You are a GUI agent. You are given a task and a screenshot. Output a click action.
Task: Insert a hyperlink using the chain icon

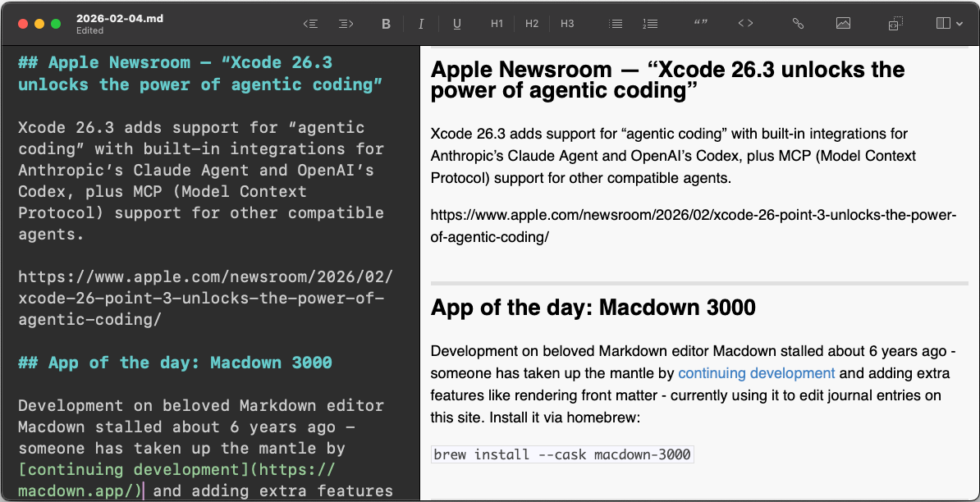pos(797,24)
